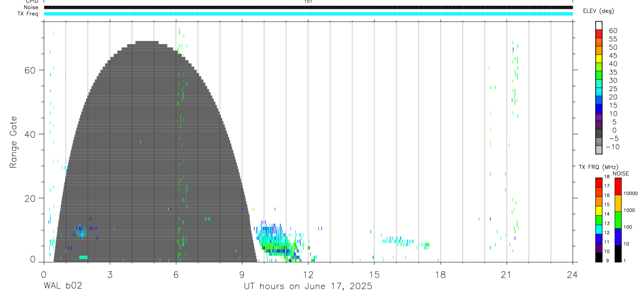Click the CPID value "151"
The width and height of the screenshot is (644, 297).
pos(308,2)
